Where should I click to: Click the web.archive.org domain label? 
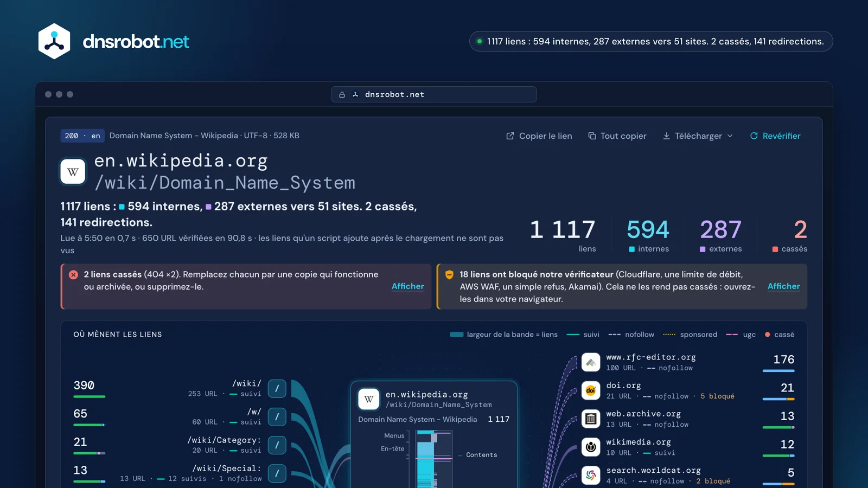point(643,414)
